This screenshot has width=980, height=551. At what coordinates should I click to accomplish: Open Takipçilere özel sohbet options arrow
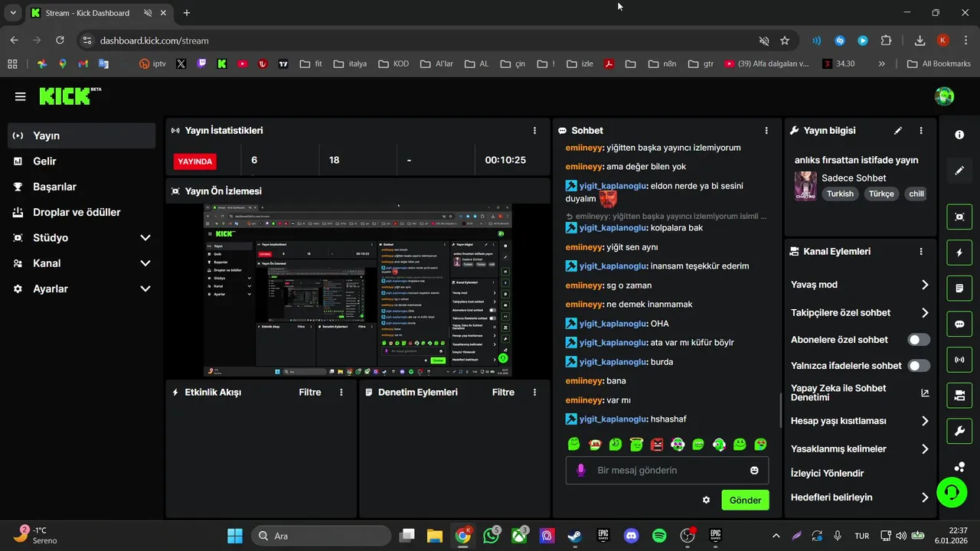coord(925,312)
